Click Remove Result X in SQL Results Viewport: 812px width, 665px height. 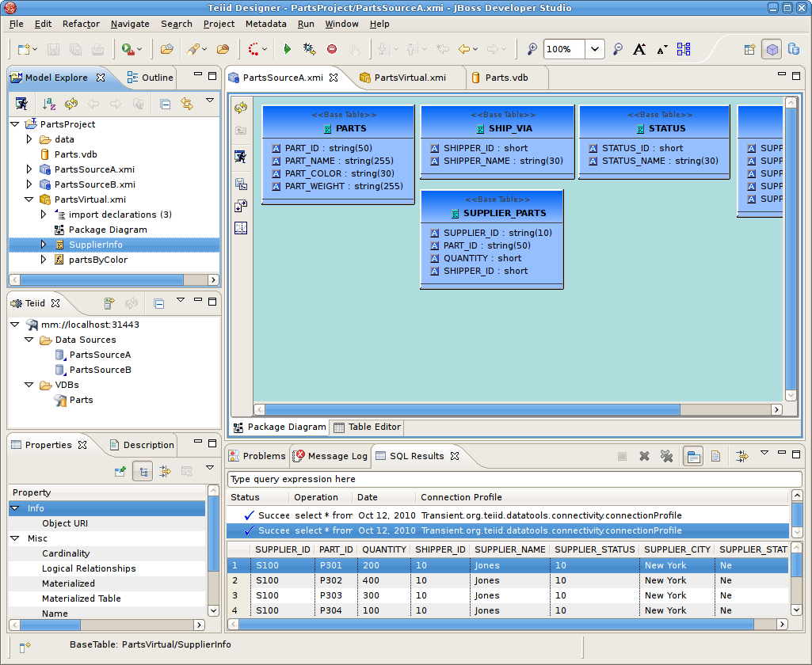coord(644,456)
